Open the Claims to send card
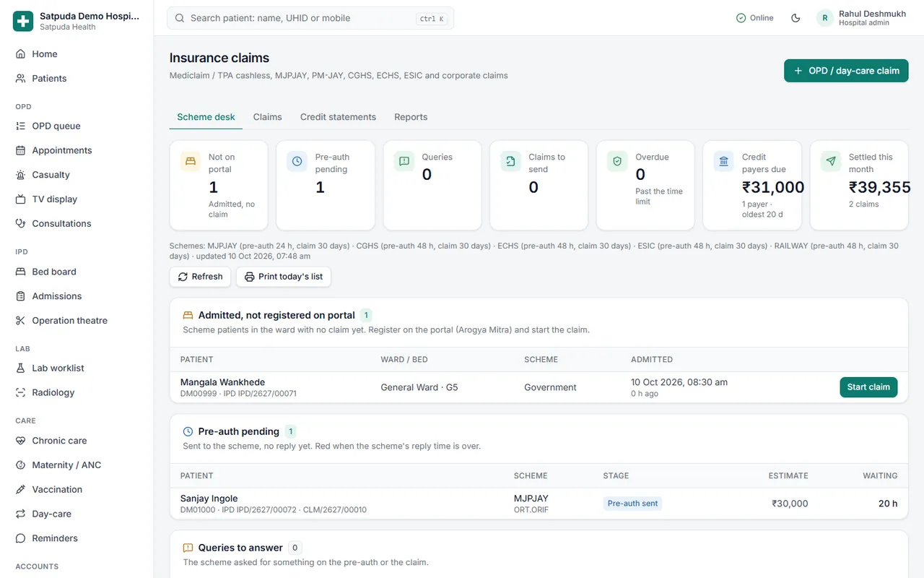The image size is (924, 578). pos(539,186)
